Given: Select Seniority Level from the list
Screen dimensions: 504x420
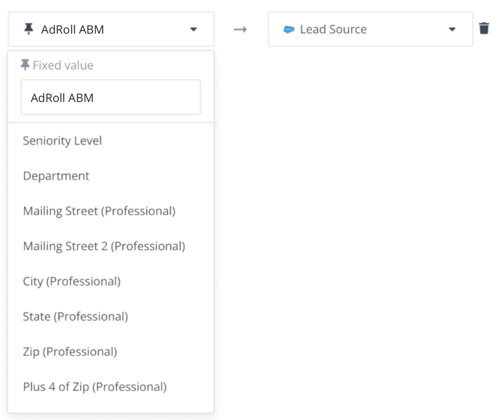Looking at the screenshot, I should coord(62,141).
